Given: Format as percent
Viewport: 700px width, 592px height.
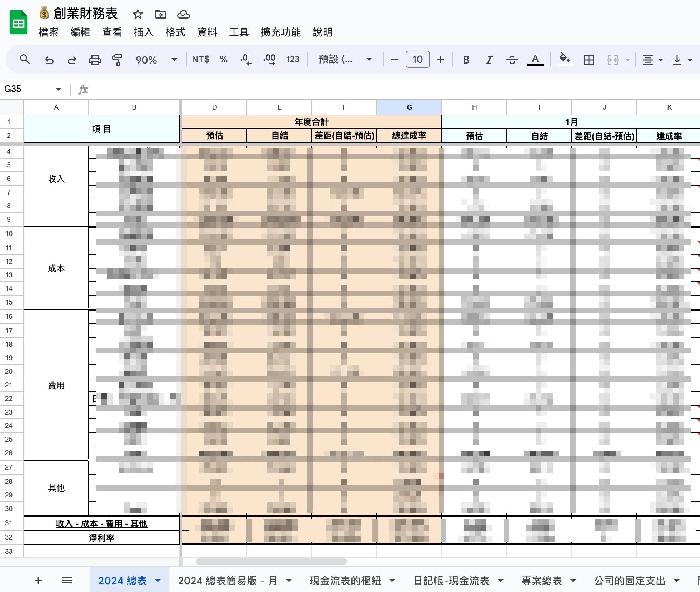Looking at the screenshot, I should pyautogui.click(x=224, y=59).
